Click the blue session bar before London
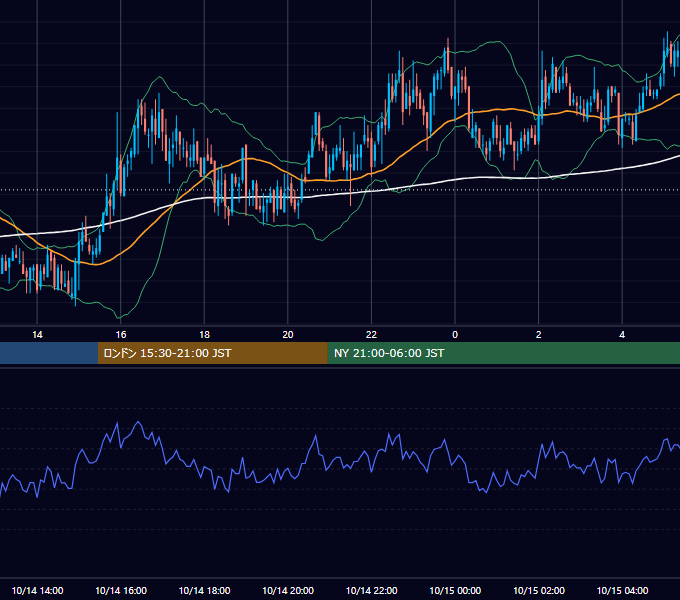Viewport: 680px width, 600px height. pos(49,353)
